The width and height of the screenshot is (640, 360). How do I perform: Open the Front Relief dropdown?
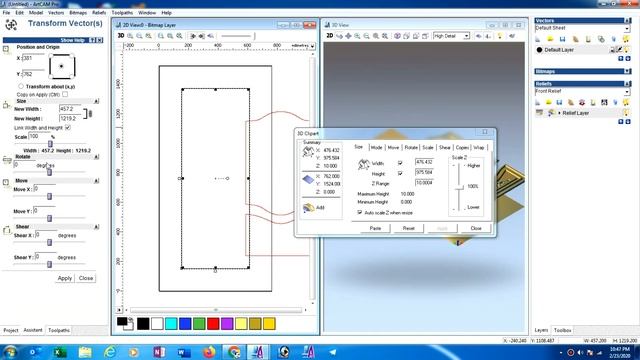click(x=627, y=92)
